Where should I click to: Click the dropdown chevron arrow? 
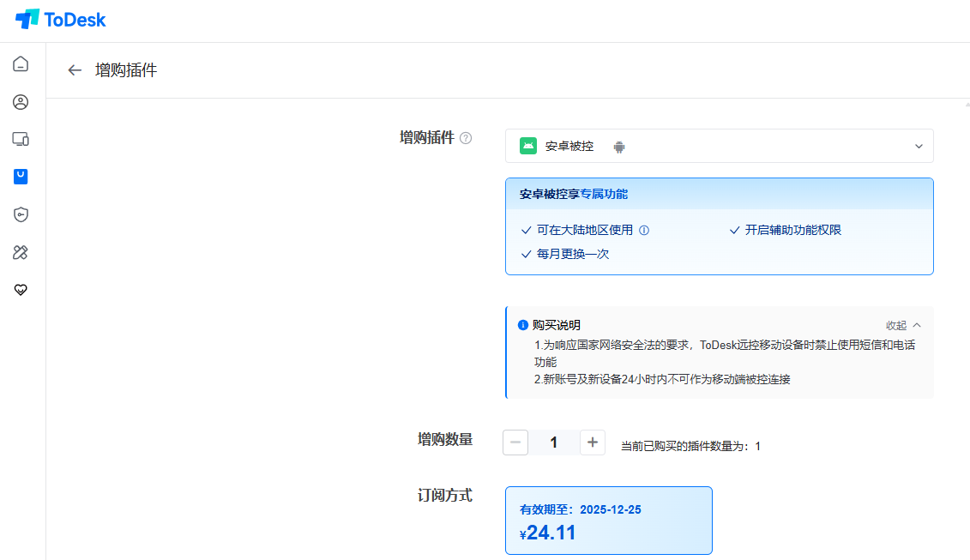919,147
